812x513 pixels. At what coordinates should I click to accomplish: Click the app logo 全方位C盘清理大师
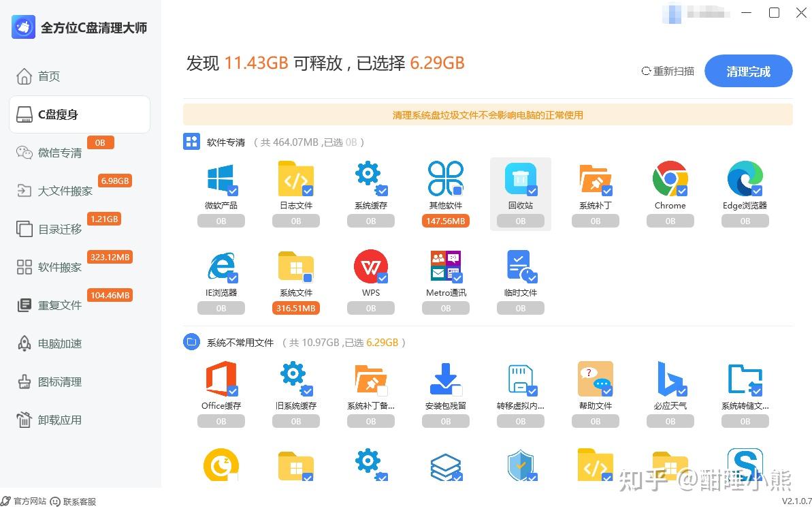[23, 27]
